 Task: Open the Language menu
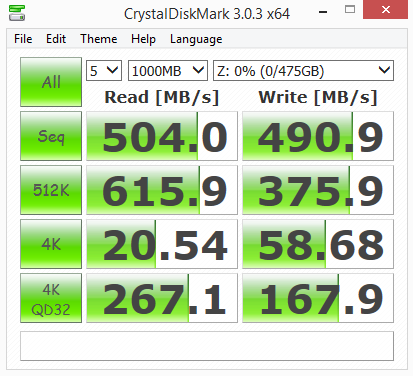196,39
